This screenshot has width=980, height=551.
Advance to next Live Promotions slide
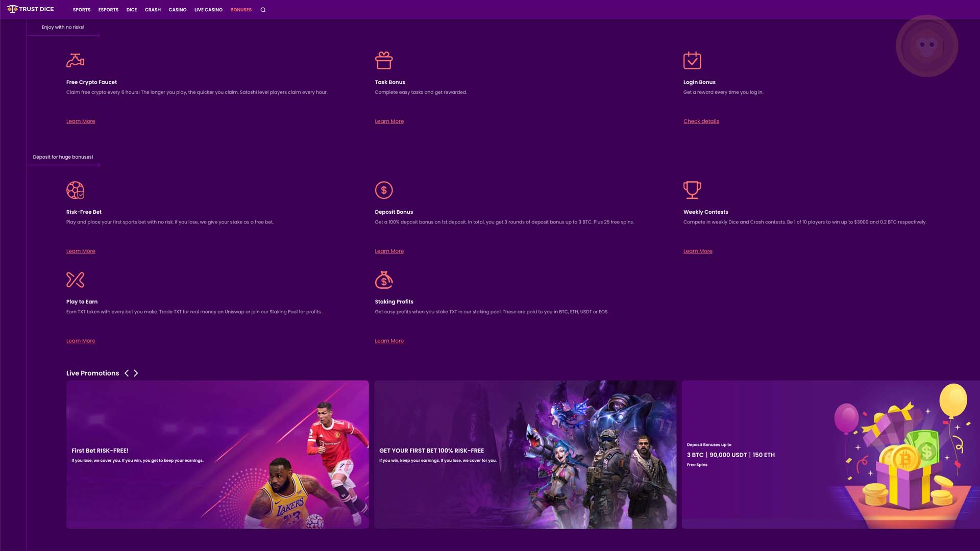pos(136,373)
